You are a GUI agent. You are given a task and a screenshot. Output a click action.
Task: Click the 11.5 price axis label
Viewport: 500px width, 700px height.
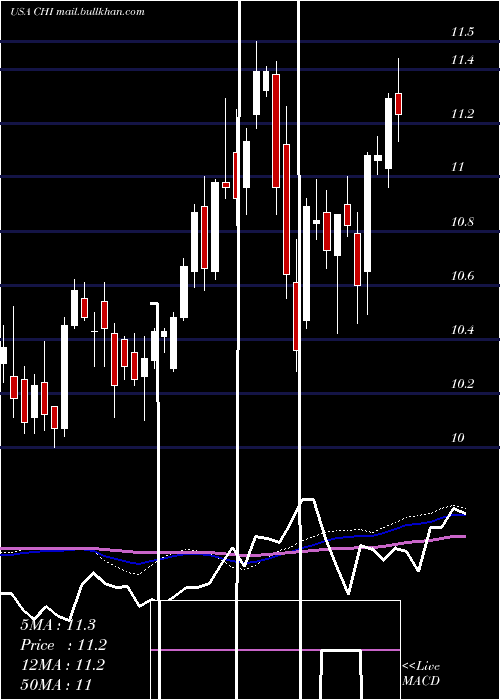(x=462, y=32)
